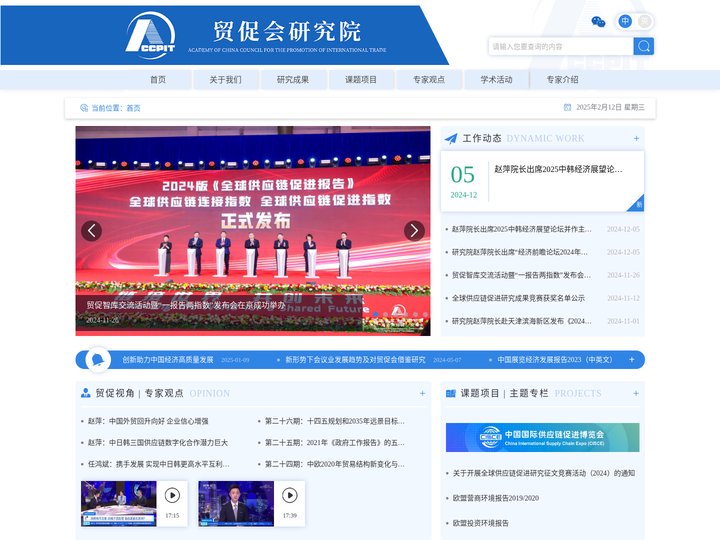Screen dimensions: 720x540
Task: Show next carousel slide with right arrow
Action: [x=414, y=231]
